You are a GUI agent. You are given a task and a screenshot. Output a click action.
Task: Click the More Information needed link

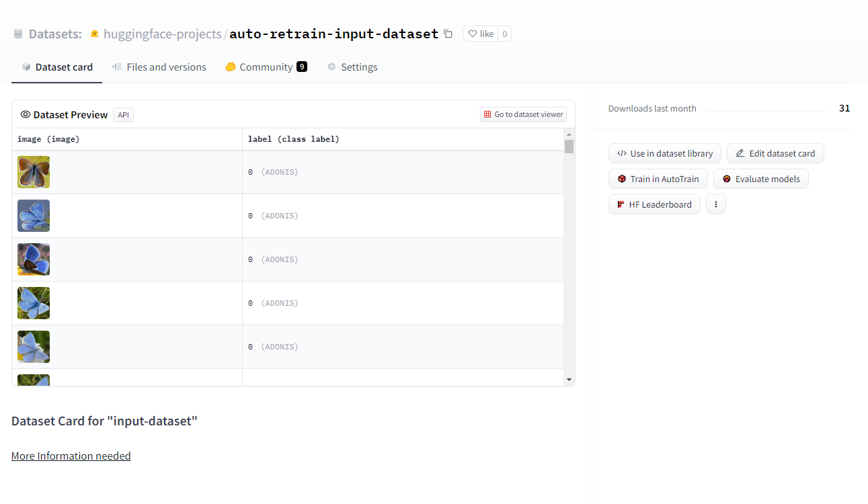(71, 456)
